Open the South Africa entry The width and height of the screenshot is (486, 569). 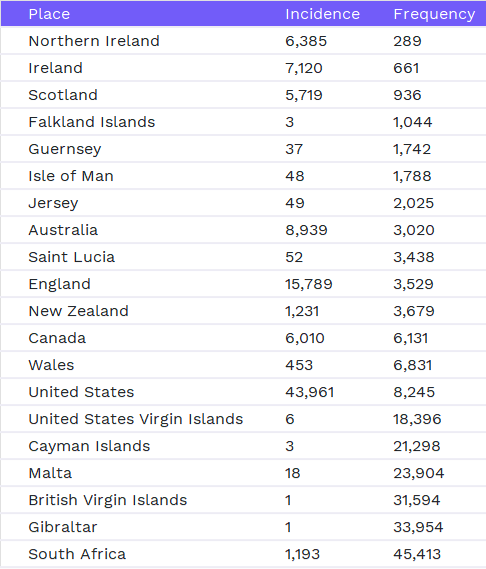pos(77,554)
